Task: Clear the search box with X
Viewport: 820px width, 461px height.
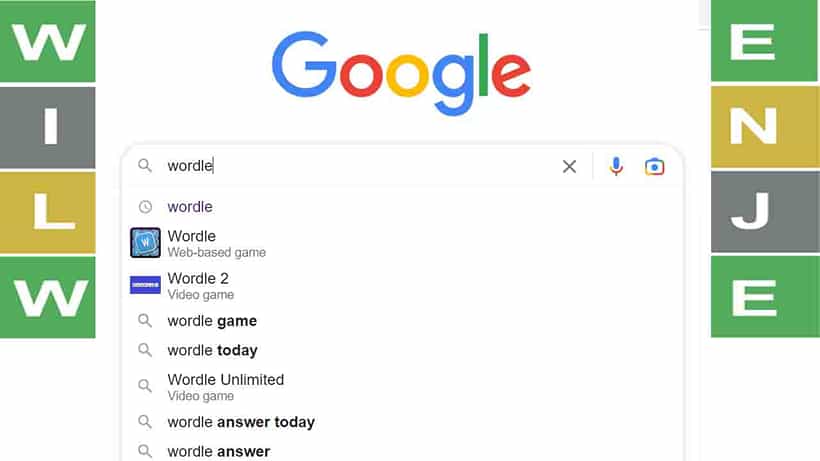Action: tap(569, 167)
